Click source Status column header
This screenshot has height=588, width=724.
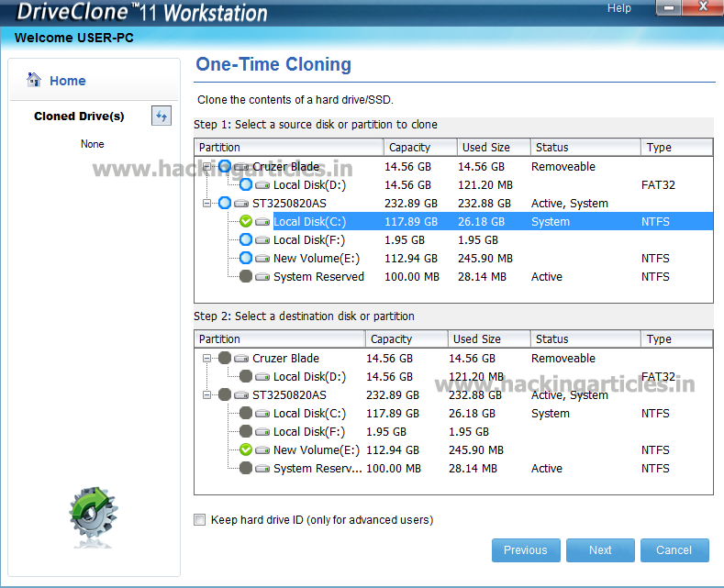pos(586,148)
